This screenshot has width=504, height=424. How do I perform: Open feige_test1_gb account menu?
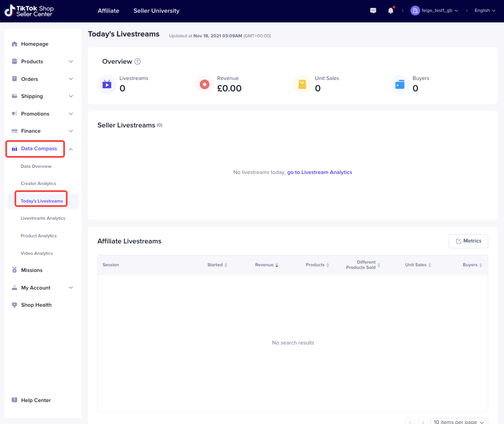434,11
